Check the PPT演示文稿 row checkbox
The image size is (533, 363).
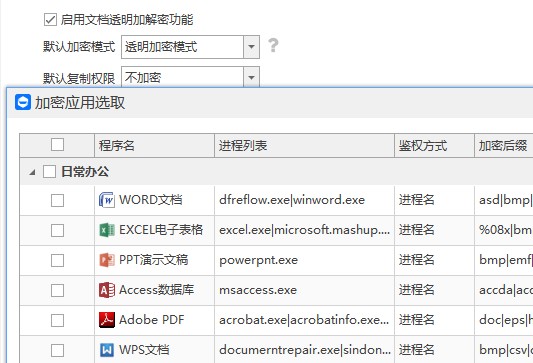point(57,260)
